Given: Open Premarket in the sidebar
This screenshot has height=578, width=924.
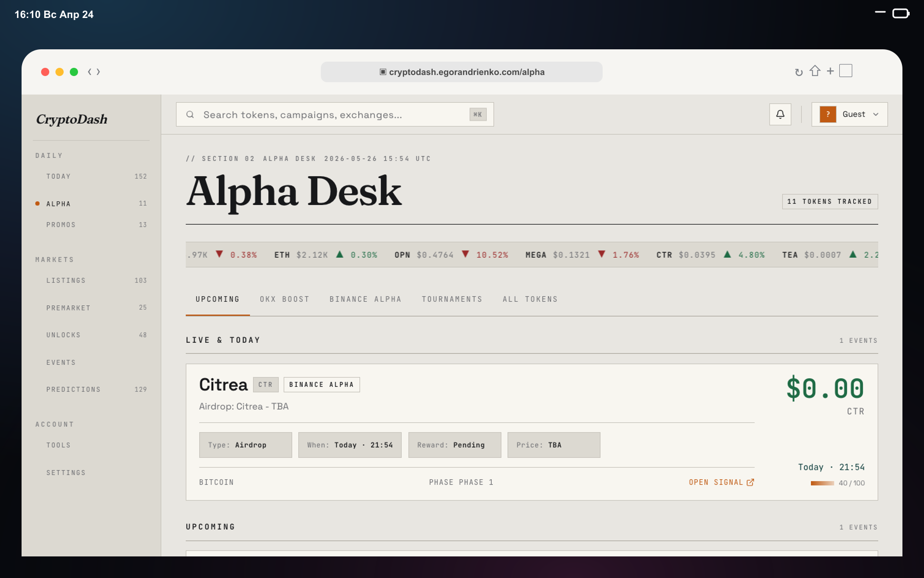Looking at the screenshot, I should coord(91,308).
